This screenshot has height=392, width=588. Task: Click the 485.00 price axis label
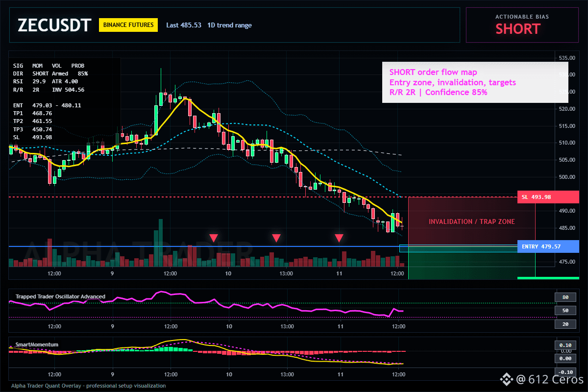click(566, 228)
